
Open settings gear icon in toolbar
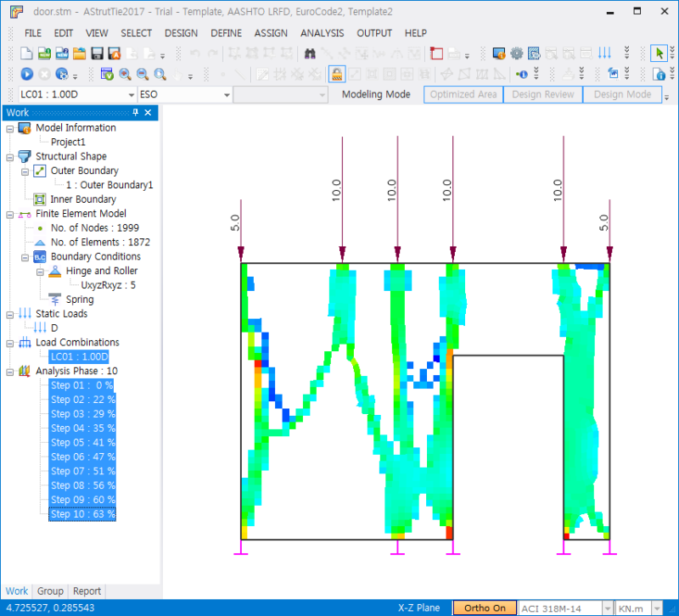[x=517, y=53]
